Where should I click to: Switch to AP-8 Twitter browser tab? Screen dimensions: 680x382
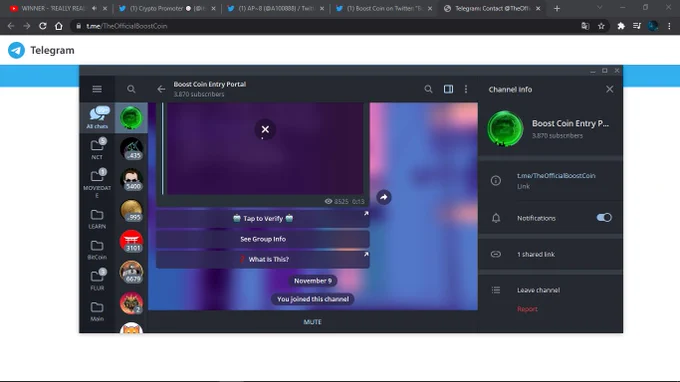pyautogui.click(x=276, y=8)
